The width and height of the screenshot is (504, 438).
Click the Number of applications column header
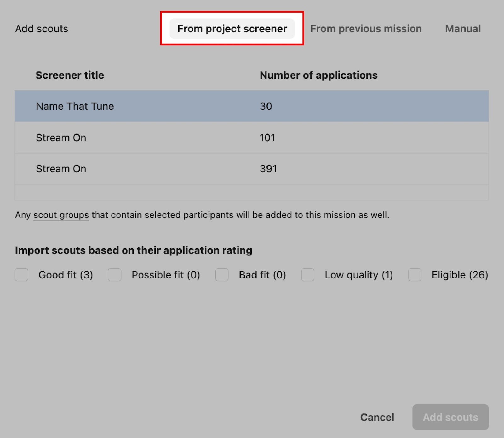[x=318, y=75]
